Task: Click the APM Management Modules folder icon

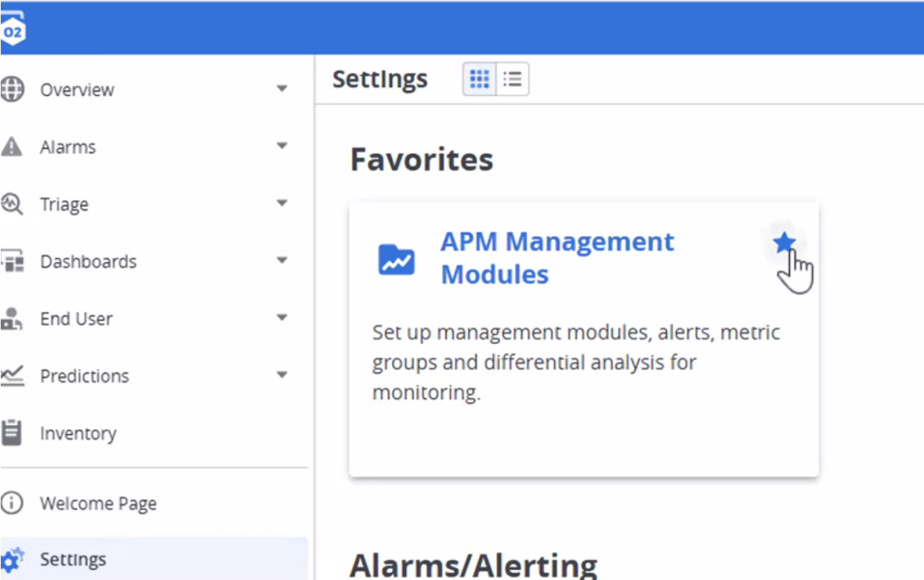Action: pyautogui.click(x=396, y=259)
